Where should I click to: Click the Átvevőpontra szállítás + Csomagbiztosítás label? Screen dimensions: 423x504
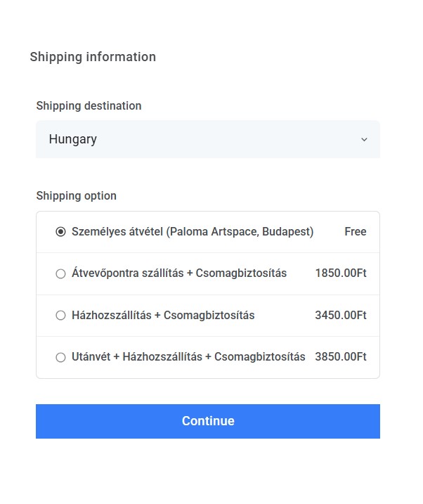pos(179,273)
